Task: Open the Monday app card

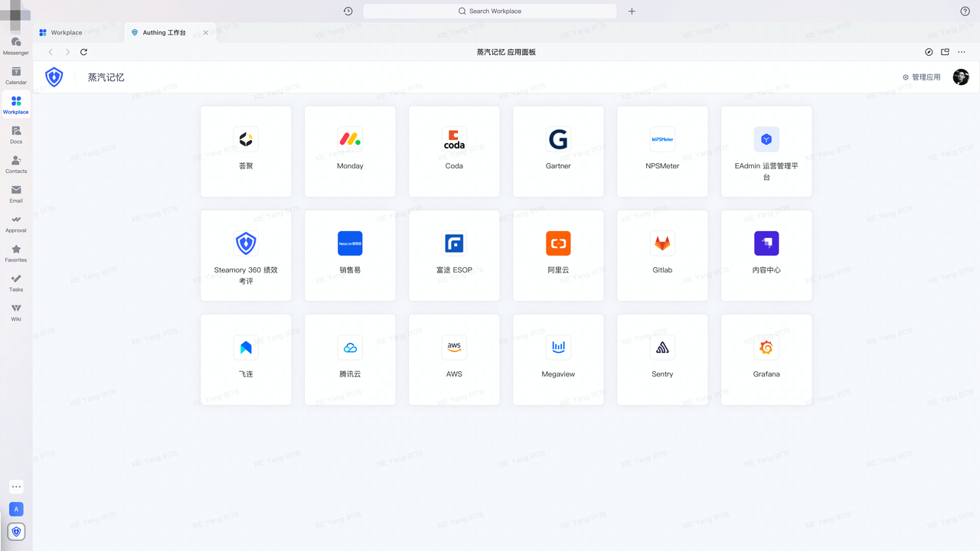Action: point(350,152)
